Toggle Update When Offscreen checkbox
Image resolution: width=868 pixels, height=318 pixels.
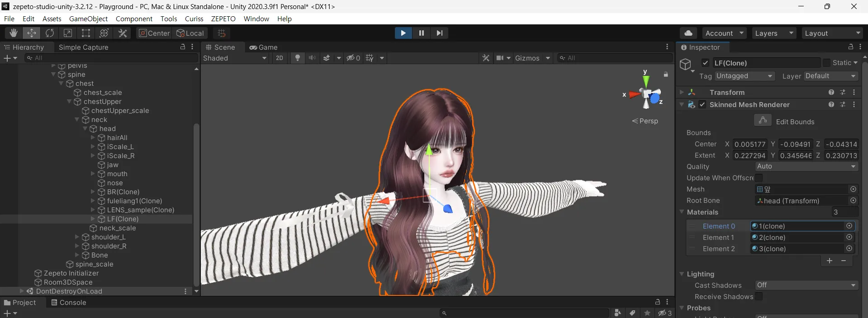click(759, 178)
